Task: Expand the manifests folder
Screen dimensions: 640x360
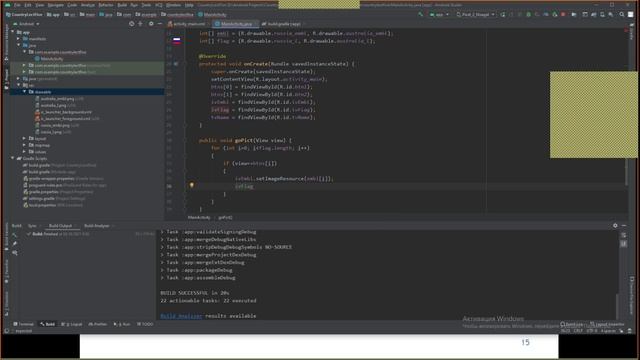Action: point(18,39)
